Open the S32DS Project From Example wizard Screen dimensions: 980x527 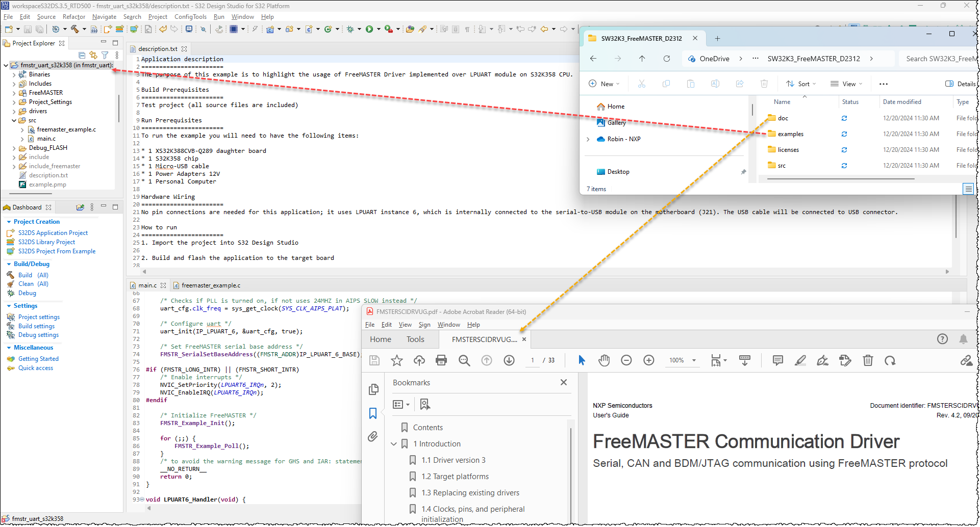coord(57,251)
